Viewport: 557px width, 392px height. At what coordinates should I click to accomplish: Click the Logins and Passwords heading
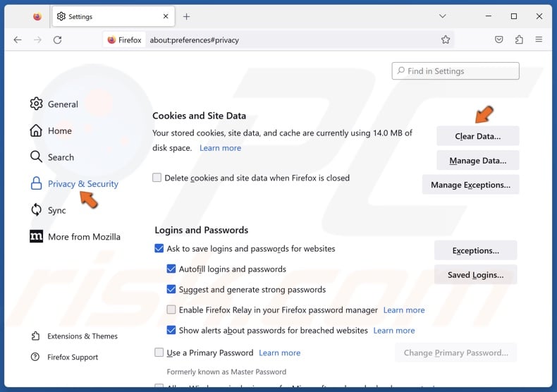202,230
